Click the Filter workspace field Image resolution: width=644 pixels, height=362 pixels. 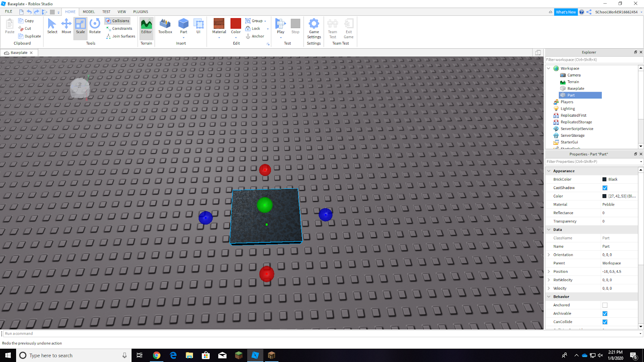tap(594, 60)
